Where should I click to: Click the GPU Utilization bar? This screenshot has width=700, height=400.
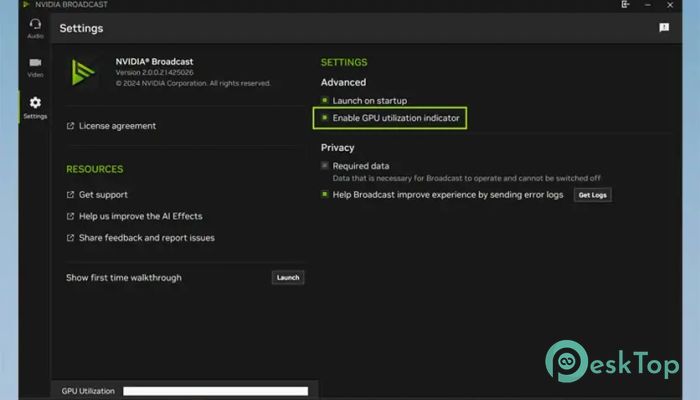(x=216, y=391)
